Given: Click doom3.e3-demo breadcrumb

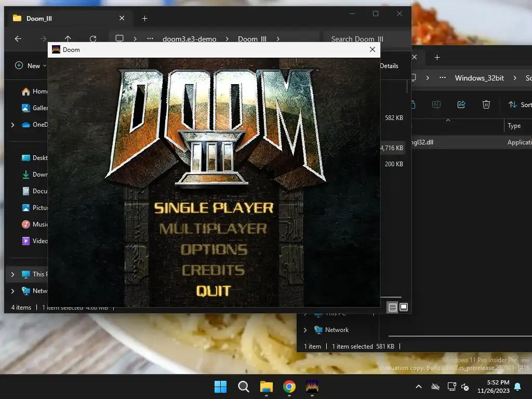Looking at the screenshot, I should point(189,39).
